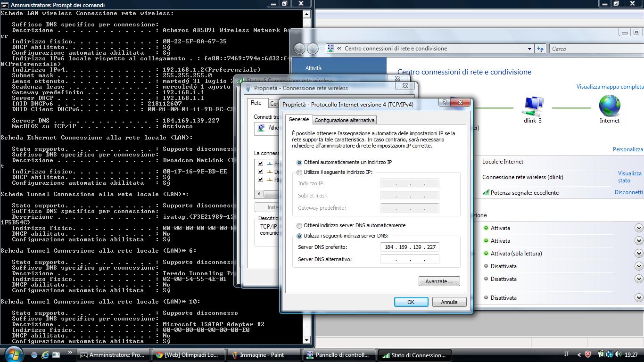Screen dimensions: 644x362
Task: Click the battery power tray icon
Action: (x=601, y=354)
